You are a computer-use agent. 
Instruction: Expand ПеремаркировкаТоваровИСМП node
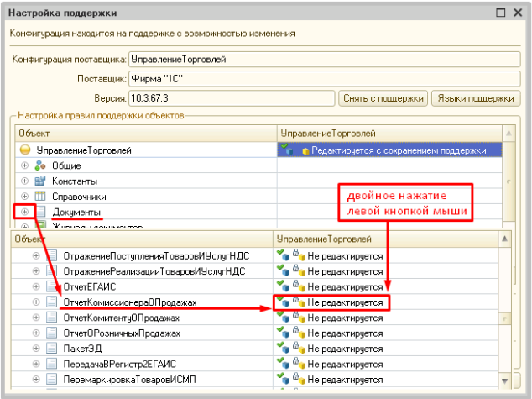[x=36, y=380]
